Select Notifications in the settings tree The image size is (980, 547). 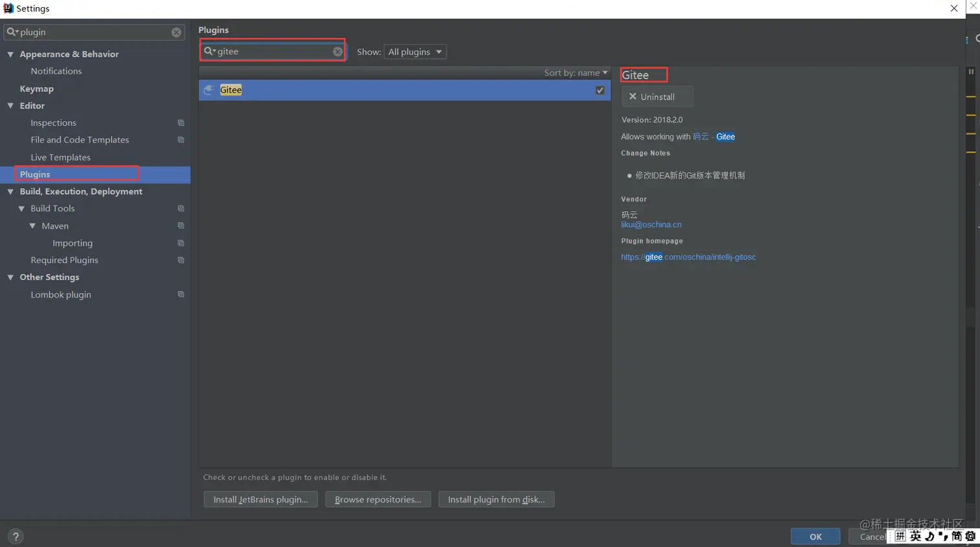click(56, 71)
